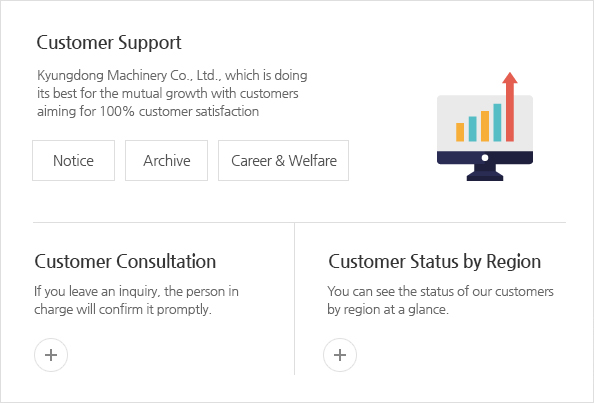Click the monitor growth chart illustration

pyautogui.click(x=485, y=127)
